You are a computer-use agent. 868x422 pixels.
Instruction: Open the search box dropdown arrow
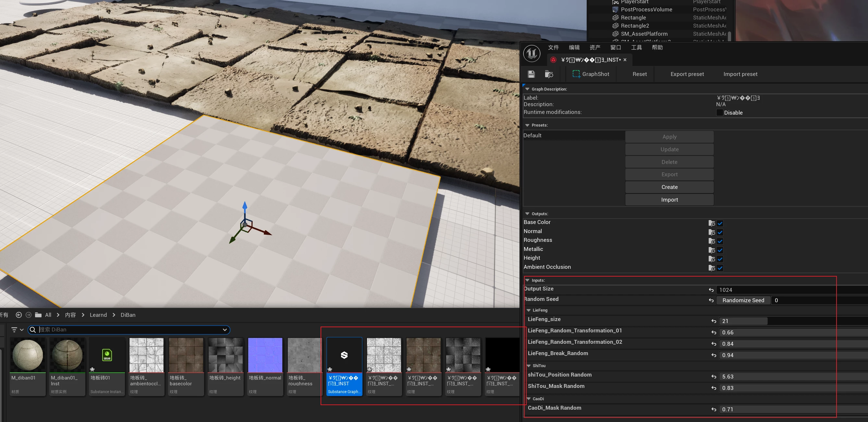pyautogui.click(x=225, y=329)
